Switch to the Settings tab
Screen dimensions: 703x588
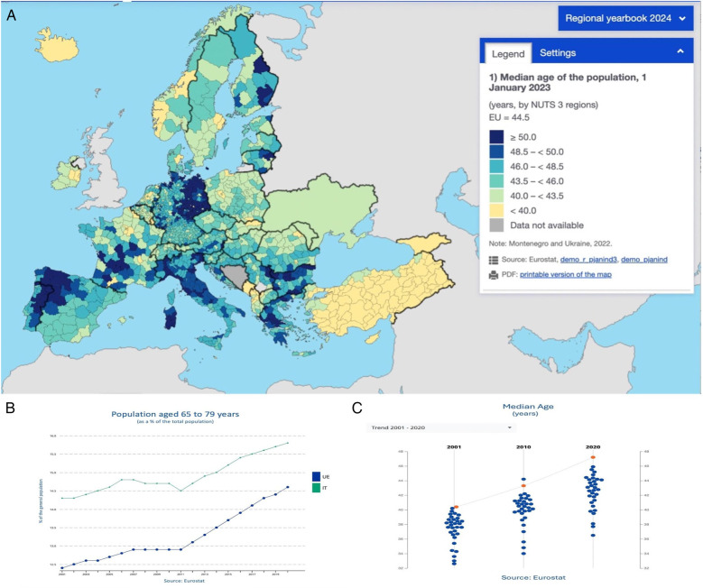558,53
